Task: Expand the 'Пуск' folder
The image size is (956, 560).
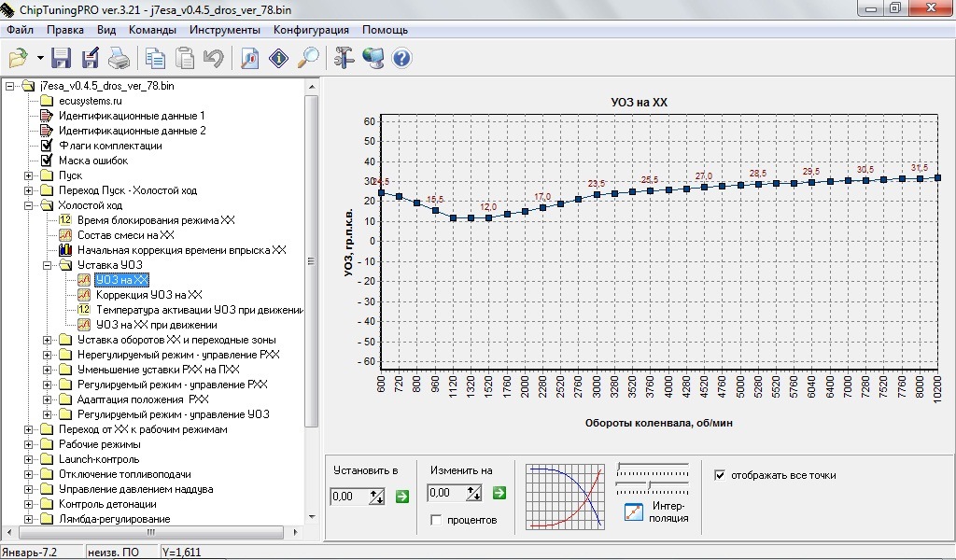Action: point(28,175)
